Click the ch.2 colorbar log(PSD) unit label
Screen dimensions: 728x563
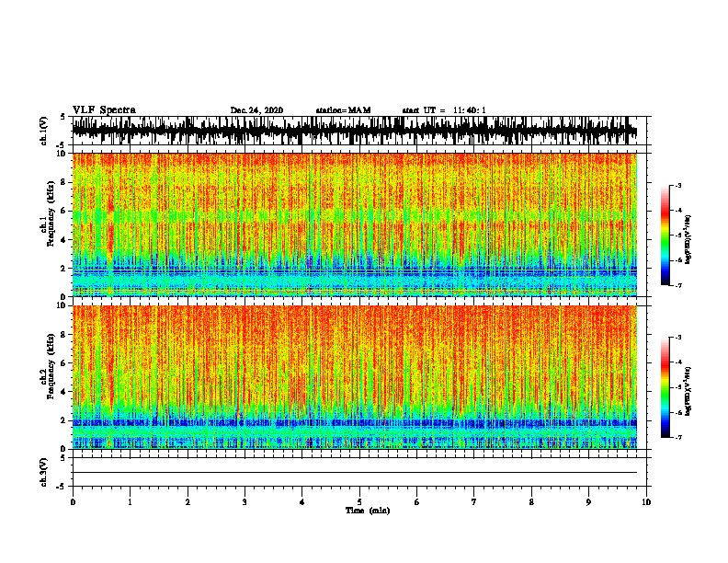pos(688,391)
